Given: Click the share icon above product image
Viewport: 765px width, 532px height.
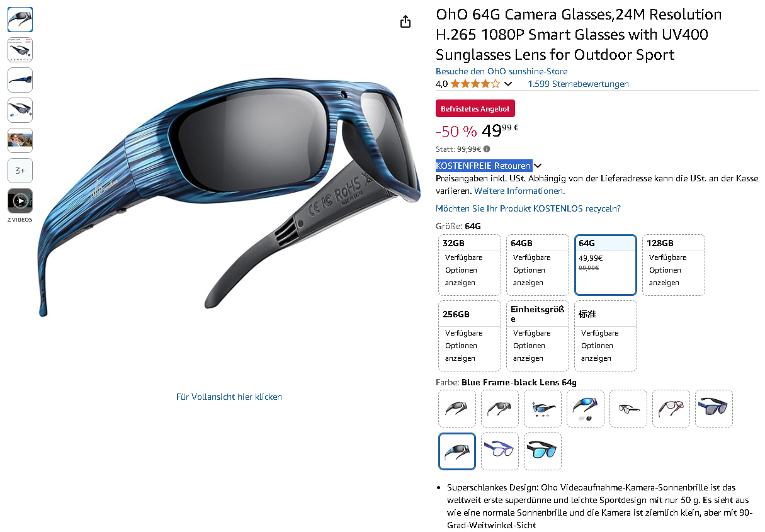Looking at the screenshot, I should [x=405, y=21].
